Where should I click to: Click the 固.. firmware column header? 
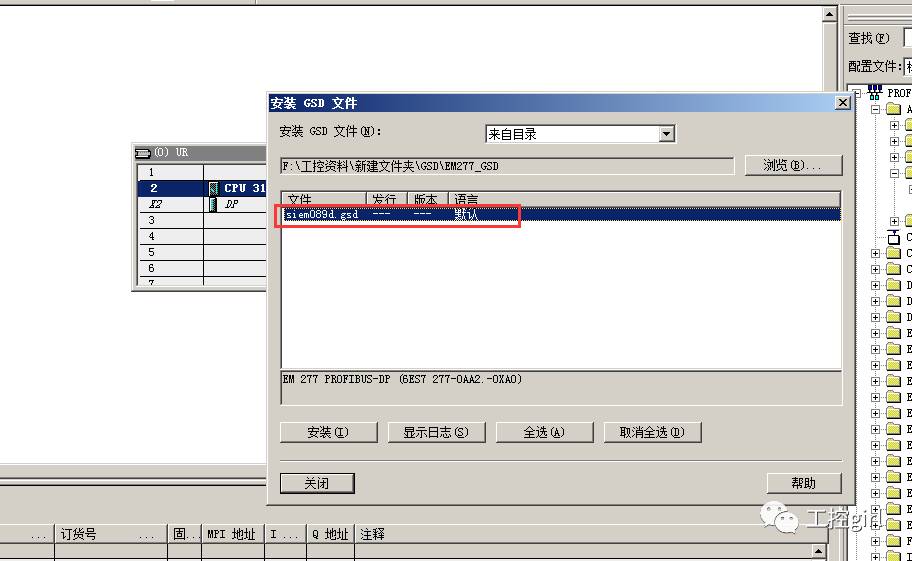tap(184, 534)
